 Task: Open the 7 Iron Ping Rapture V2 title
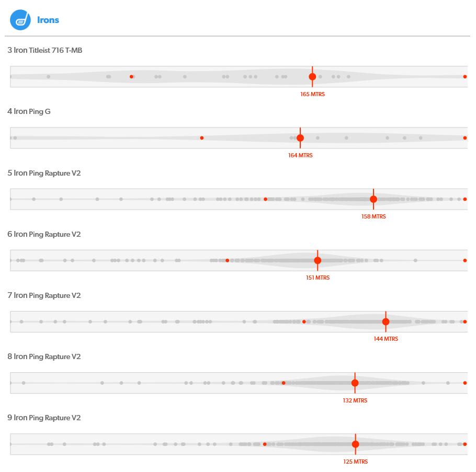coord(44,295)
